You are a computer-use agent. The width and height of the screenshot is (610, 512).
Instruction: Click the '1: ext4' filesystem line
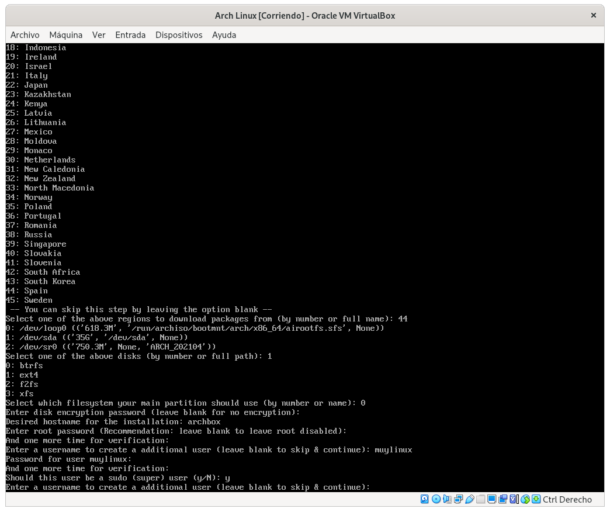click(x=22, y=375)
